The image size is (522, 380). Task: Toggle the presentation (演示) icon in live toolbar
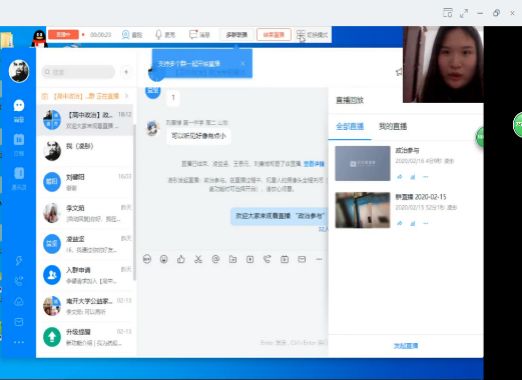coord(199,35)
